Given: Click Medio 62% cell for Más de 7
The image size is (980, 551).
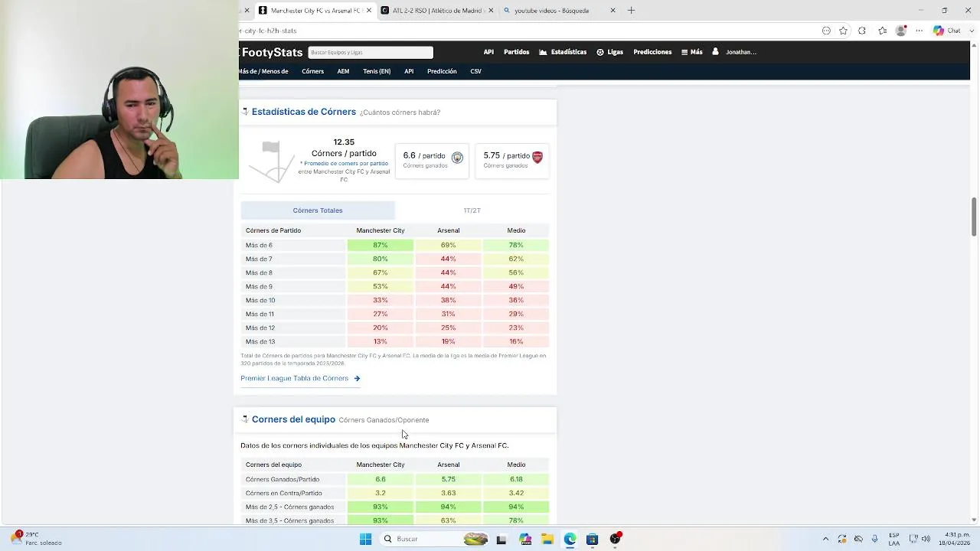Looking at the screenshot, I should [516, 259].
